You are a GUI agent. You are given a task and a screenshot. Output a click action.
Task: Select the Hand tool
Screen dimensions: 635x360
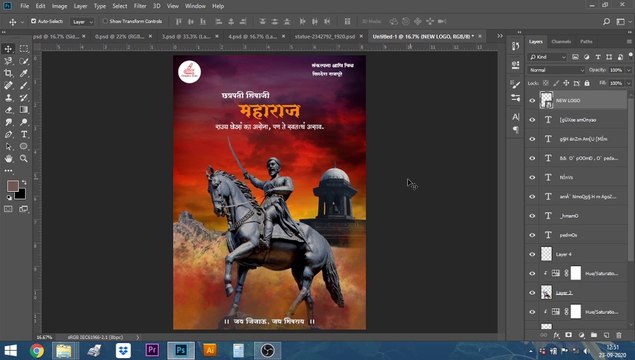point(8,158)
